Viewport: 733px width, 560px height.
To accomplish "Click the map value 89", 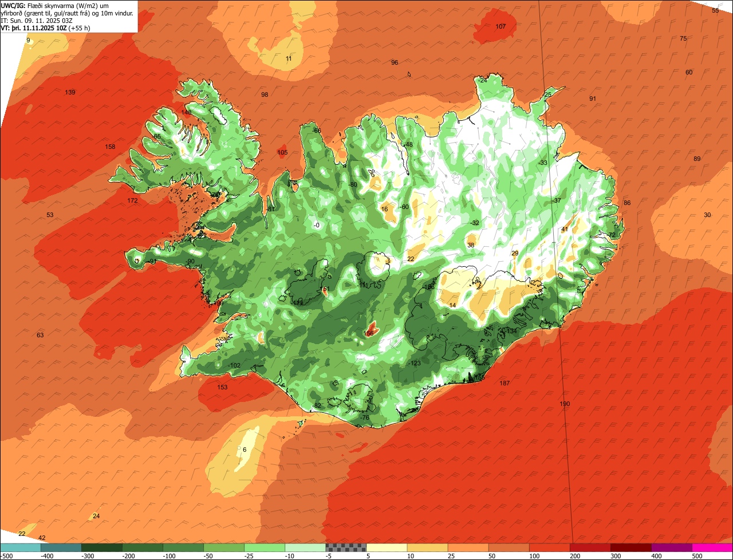I will (697, 159).
